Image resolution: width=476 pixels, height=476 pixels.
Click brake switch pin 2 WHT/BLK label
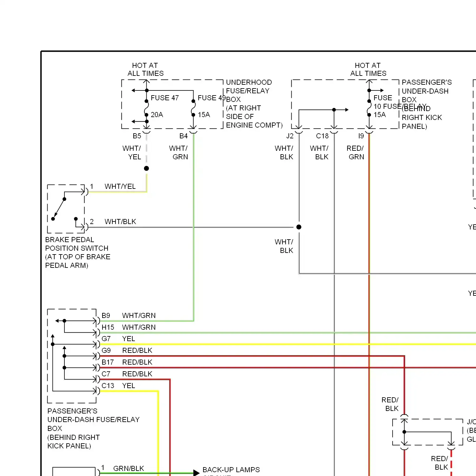(x=120, y=221)
